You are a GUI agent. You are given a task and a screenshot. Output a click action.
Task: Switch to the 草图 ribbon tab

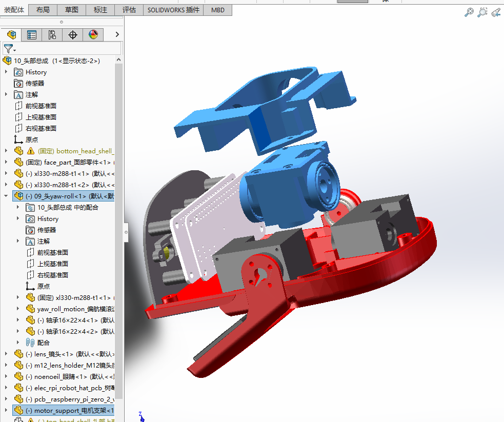tap(71, 10)
